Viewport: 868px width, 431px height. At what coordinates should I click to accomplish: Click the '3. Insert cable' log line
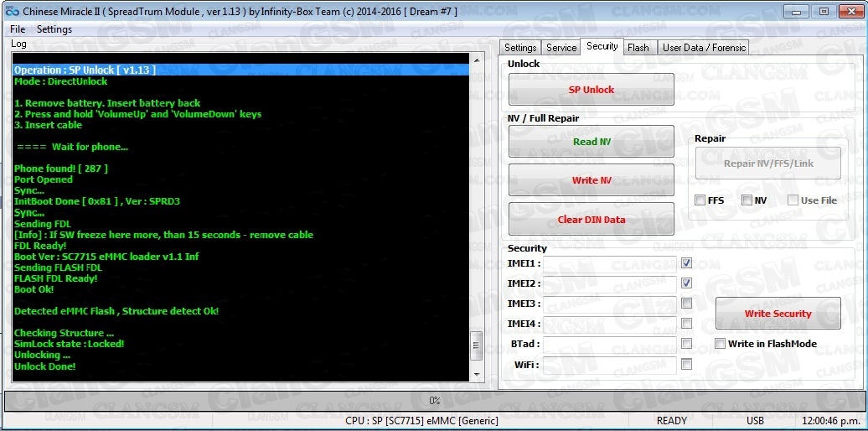48,125
